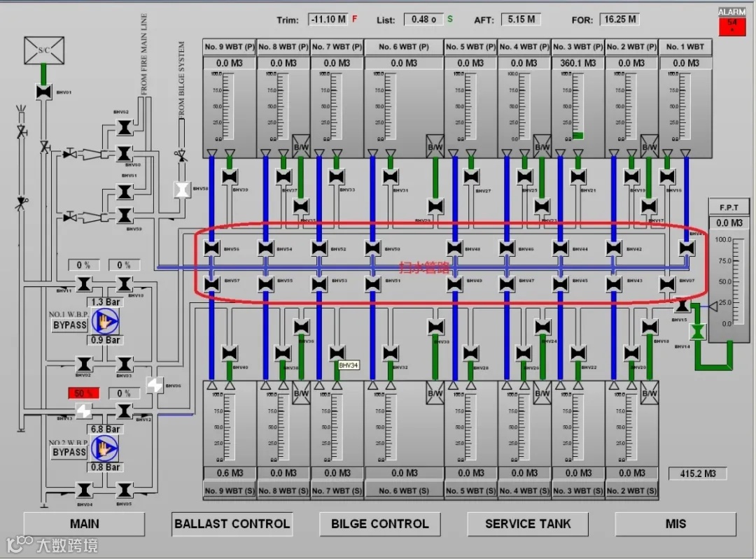Click stripping valve BHV44

pyautogui.click(x=560, y=248)
